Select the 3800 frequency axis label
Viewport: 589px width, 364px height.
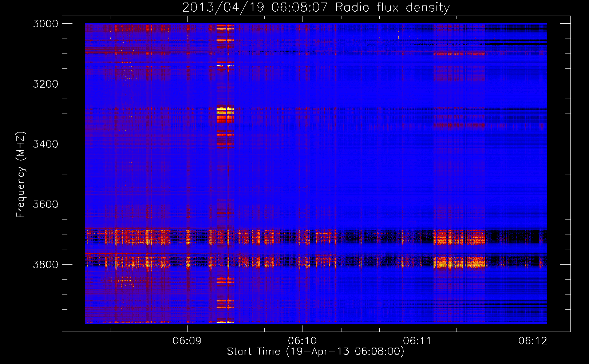click(x=46, y=265)
